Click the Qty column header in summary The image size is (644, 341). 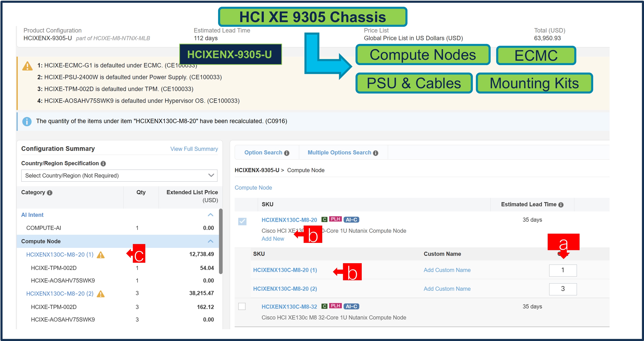tap(141, 192)
